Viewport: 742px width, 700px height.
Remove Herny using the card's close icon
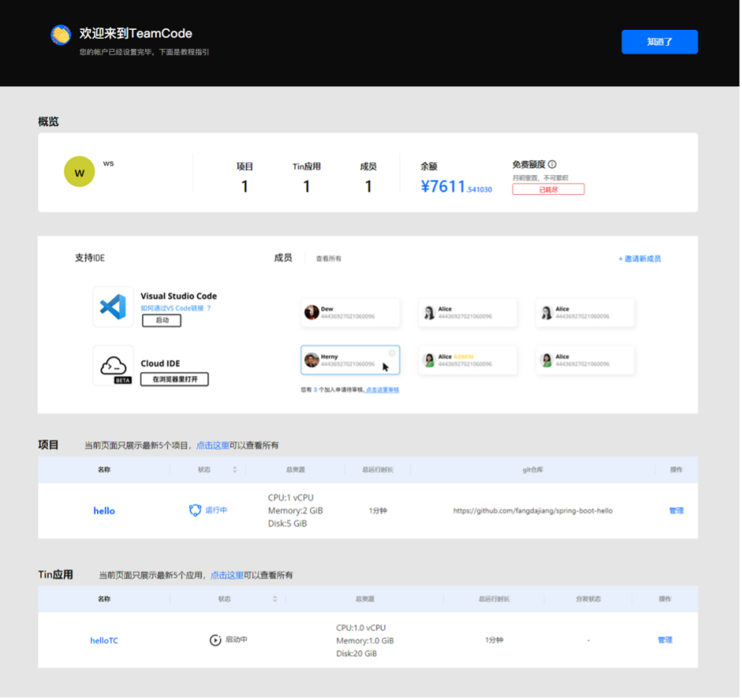393,354
